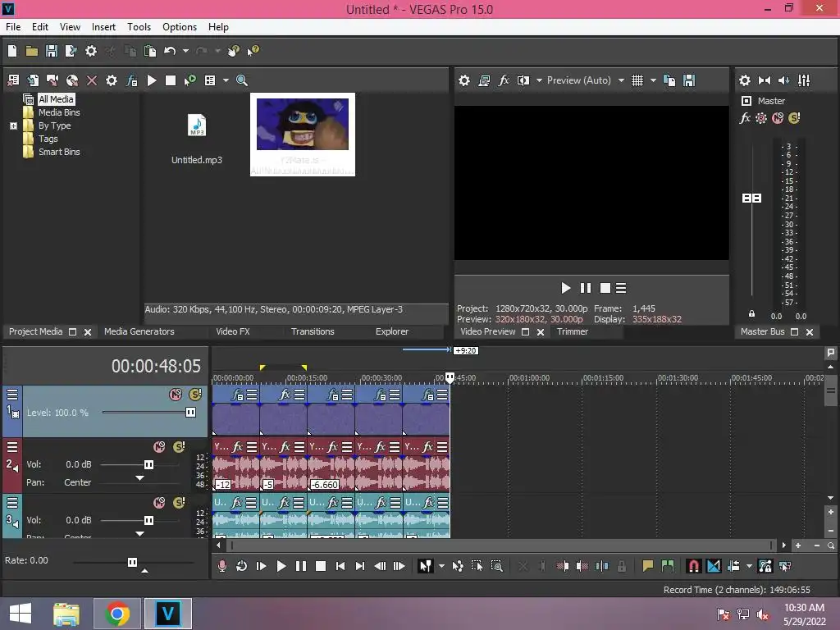Screen dimensions: 840x630
Task: Save the project with floppy disk icon
Action: point(52,51)
